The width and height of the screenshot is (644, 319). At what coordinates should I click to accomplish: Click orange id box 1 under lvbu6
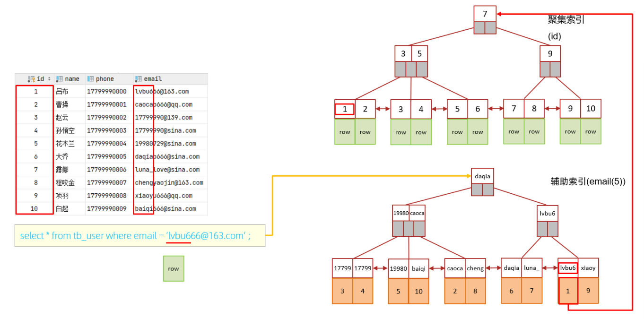click(x=568, y=291)
